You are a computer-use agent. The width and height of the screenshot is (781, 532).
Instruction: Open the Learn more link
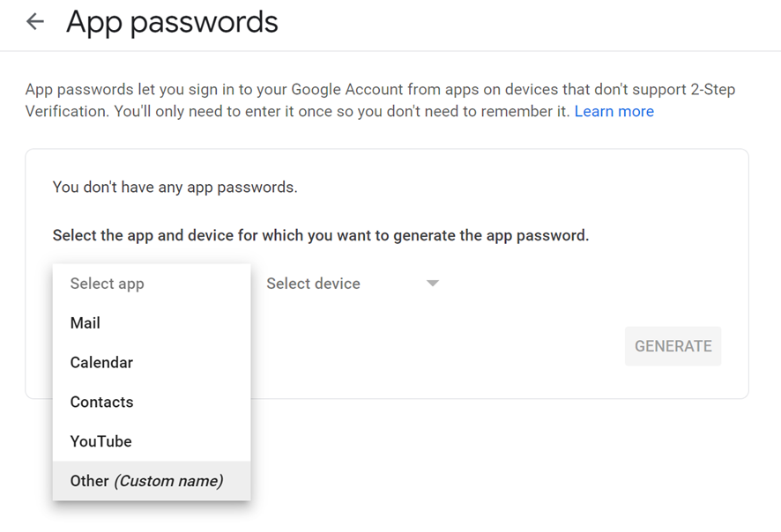click(x=614, y=112)
